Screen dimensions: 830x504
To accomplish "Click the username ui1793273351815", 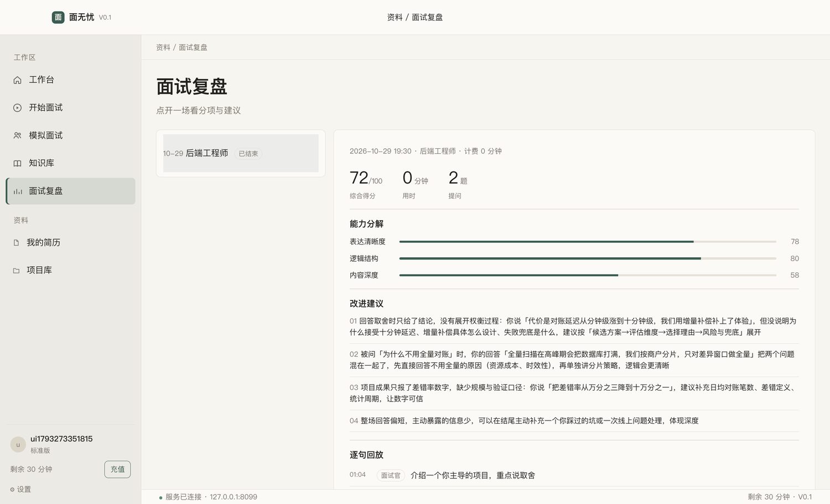I will tap(61, 439).
